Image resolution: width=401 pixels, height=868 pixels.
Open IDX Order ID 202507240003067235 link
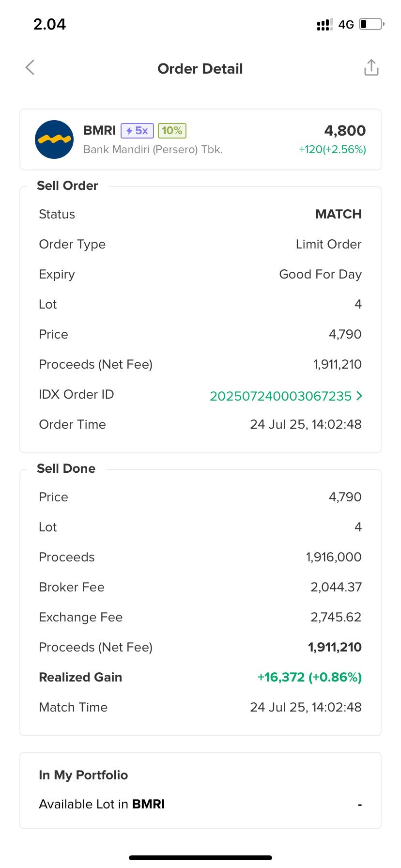tap(281, 396)
